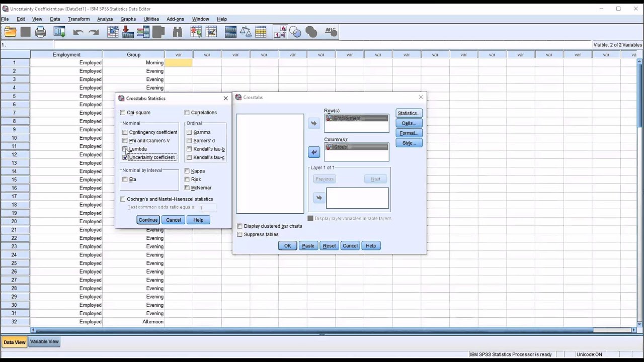This screenshot has width=644, height=362.
Task: Enable the Risk checkbox
Action: pyautogui.click(x=187, y=179)
